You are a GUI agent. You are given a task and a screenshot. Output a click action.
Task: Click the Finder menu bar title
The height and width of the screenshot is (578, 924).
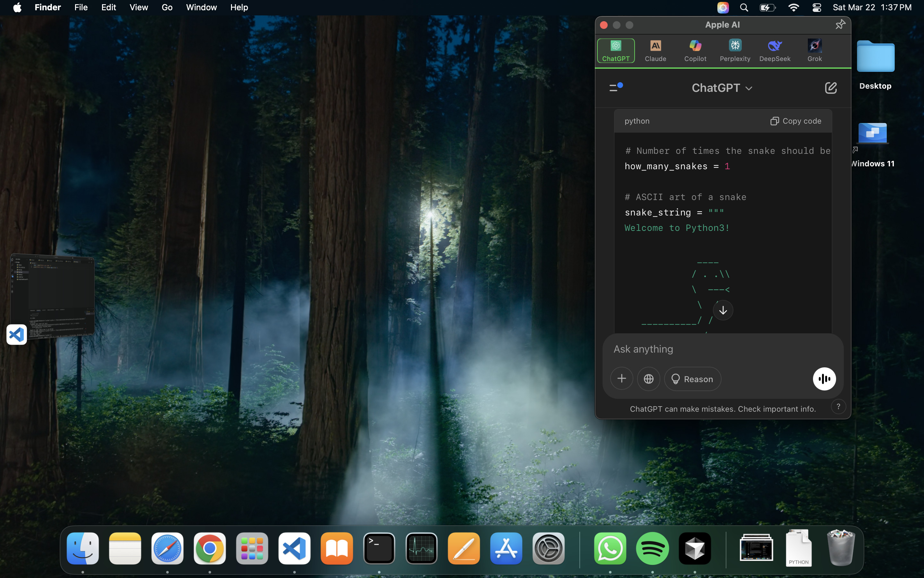[48, 7]
